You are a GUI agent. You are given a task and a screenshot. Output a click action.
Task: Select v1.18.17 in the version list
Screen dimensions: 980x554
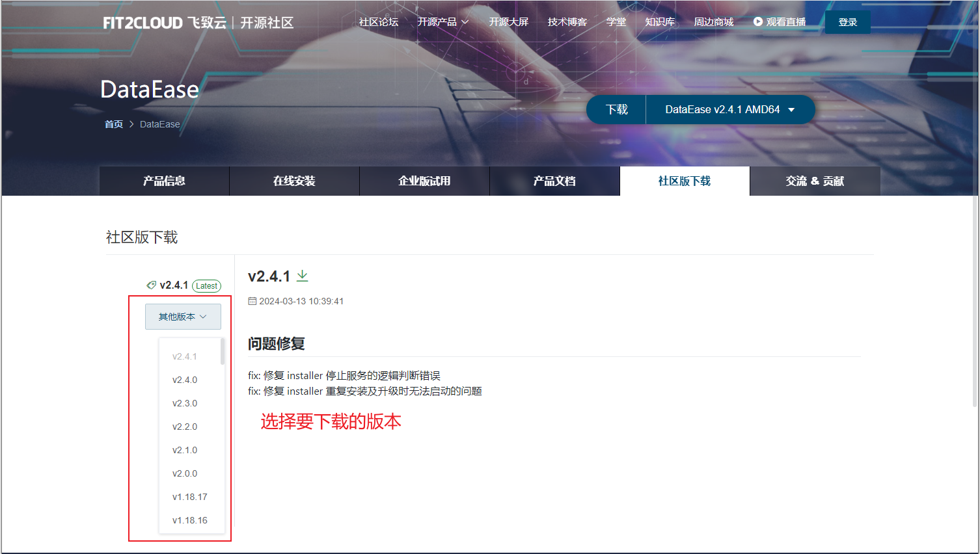tap(190, 497)
